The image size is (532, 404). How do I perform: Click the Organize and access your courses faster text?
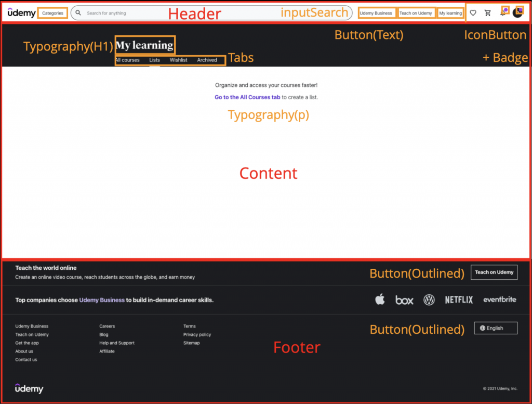267,85
